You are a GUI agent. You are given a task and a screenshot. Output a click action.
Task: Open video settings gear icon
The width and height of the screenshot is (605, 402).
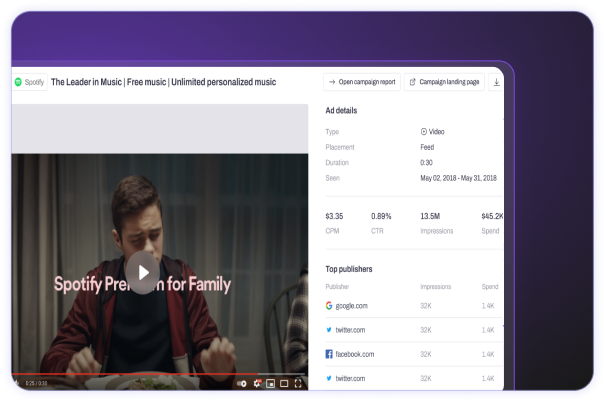(257, 383)
